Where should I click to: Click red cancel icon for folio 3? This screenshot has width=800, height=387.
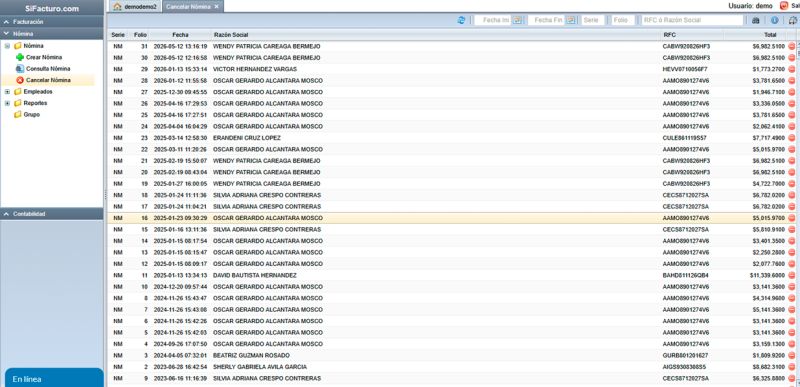791,355
